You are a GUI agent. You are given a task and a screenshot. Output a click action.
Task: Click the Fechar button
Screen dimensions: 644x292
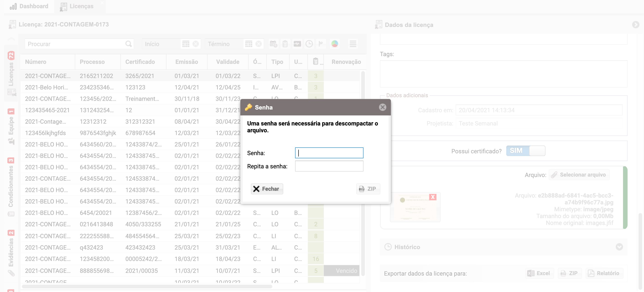pos(267,189)
